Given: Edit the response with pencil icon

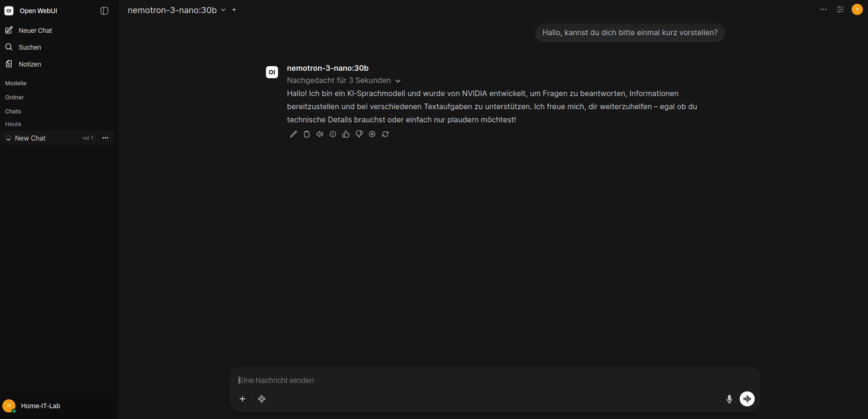Looking at the screenshot, I should [294, 134].
